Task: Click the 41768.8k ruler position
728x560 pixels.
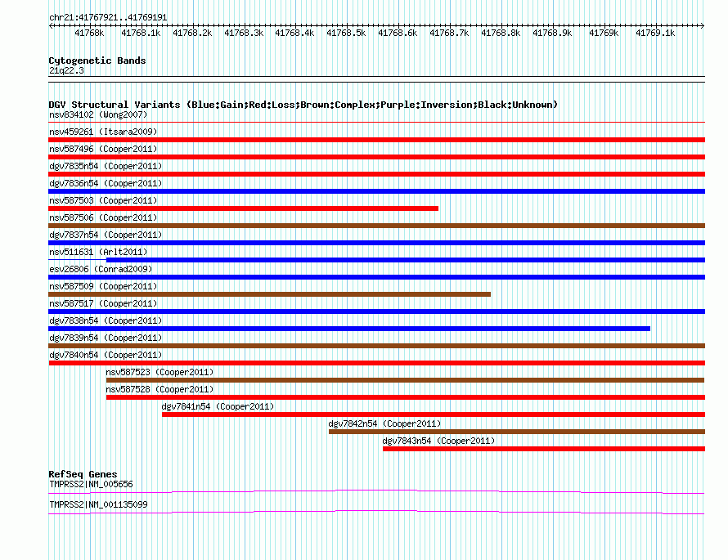Action: tap(501, 33)
